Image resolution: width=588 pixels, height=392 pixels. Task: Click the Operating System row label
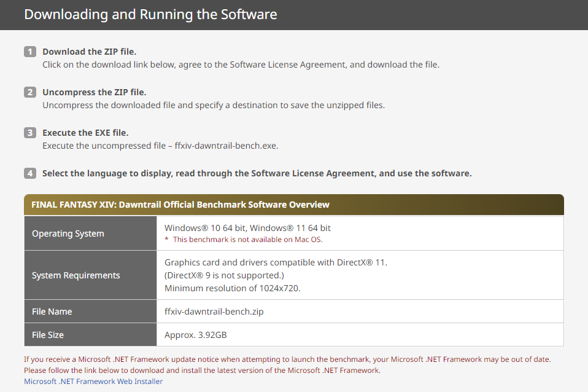point(68,233)
